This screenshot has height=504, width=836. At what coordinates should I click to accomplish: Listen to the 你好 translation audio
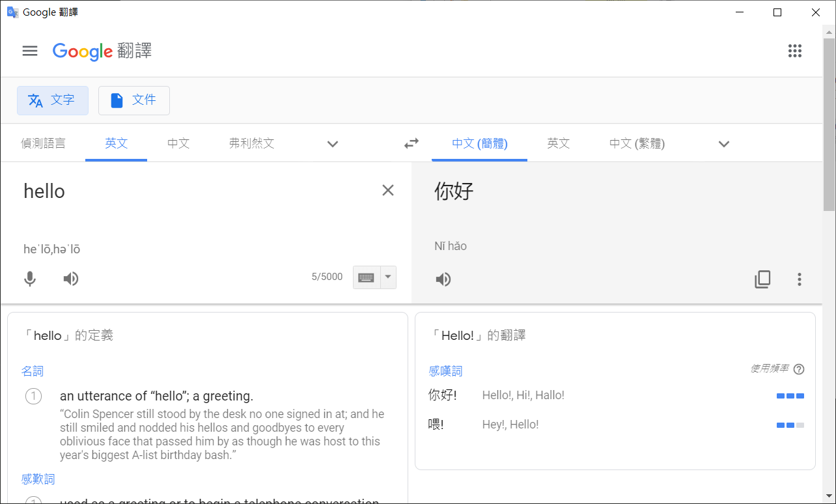click(x=443, y=279)
